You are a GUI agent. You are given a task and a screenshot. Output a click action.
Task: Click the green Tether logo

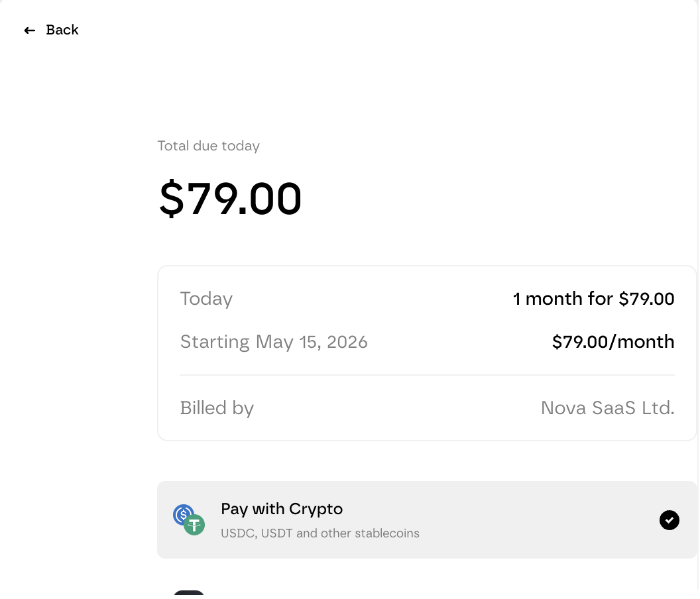pos(194,525)
